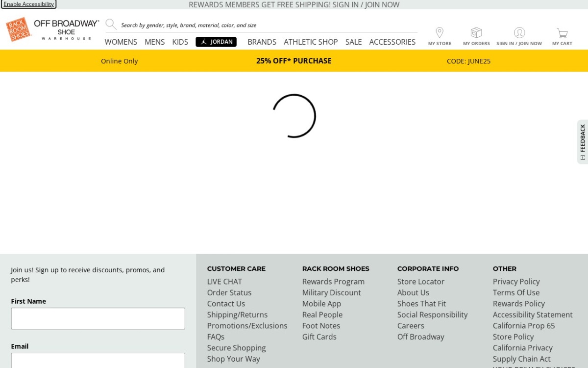Open the Athletic Shop menu item
588x368 pixels.
[311, 42]
